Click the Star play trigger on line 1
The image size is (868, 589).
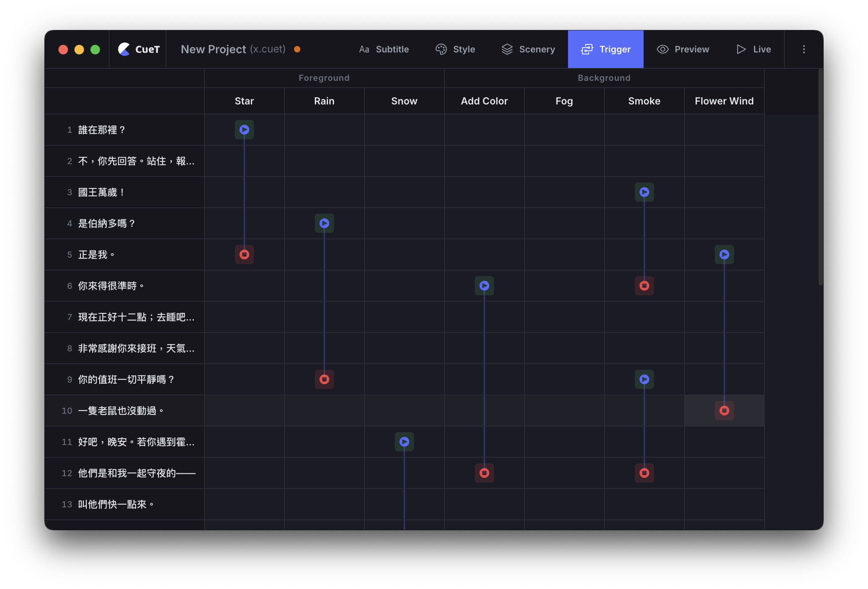[x=244, y=130]
